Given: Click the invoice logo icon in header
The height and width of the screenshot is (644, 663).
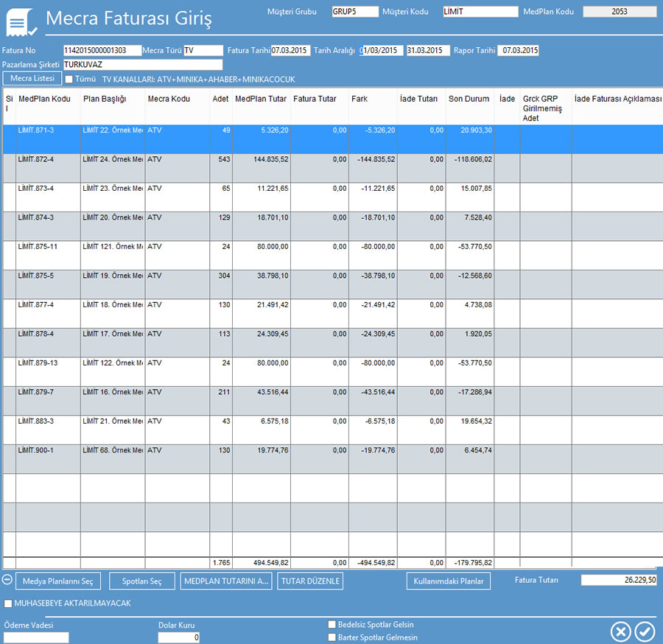Looking at the screenshot, I should tap(21, 22).
